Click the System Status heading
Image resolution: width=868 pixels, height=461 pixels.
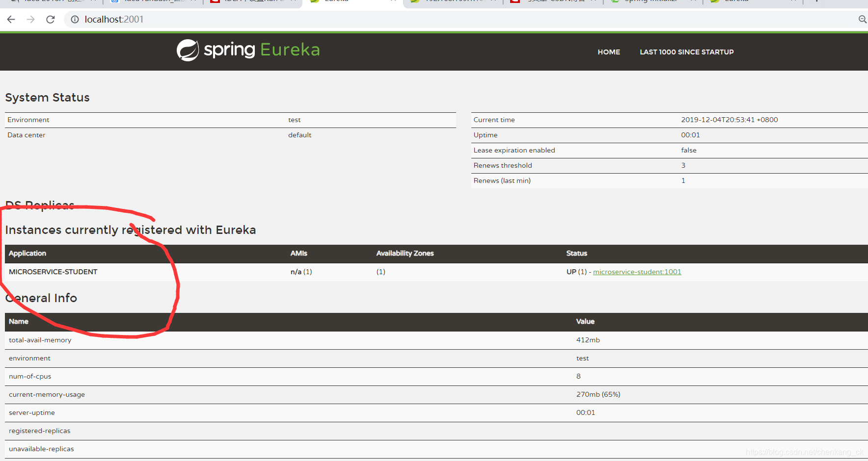pyautogui.click(x=47, y=98)
